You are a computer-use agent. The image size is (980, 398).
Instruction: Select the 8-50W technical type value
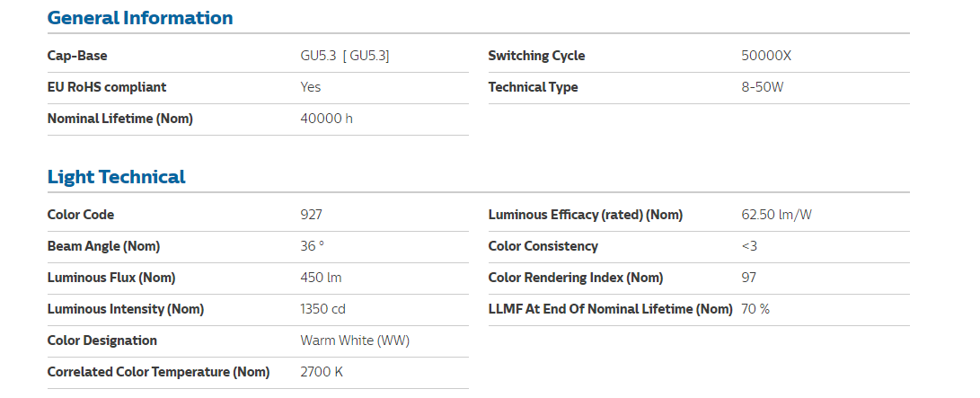(x=762, y=87)
